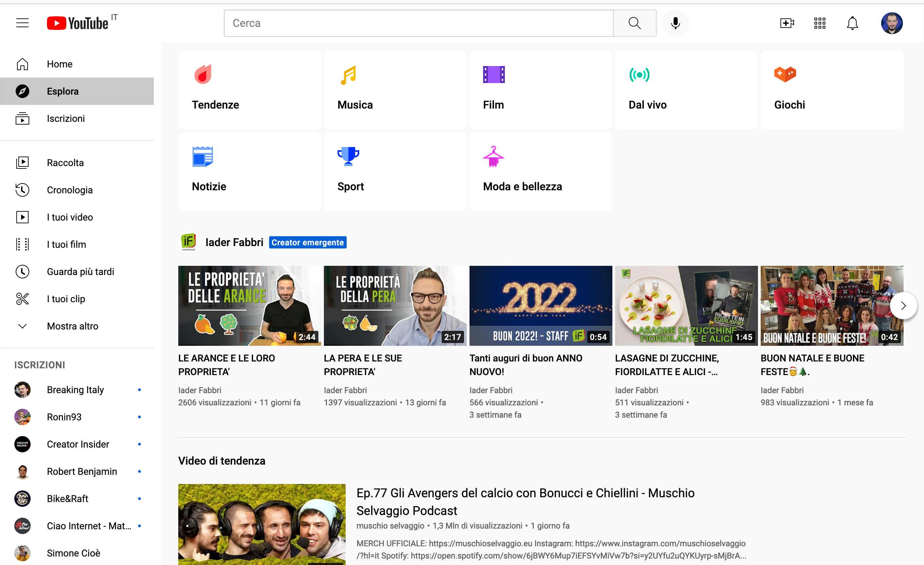Click the search magnifier button
Viewport: 924px width, 565px height.
point(634,23)
